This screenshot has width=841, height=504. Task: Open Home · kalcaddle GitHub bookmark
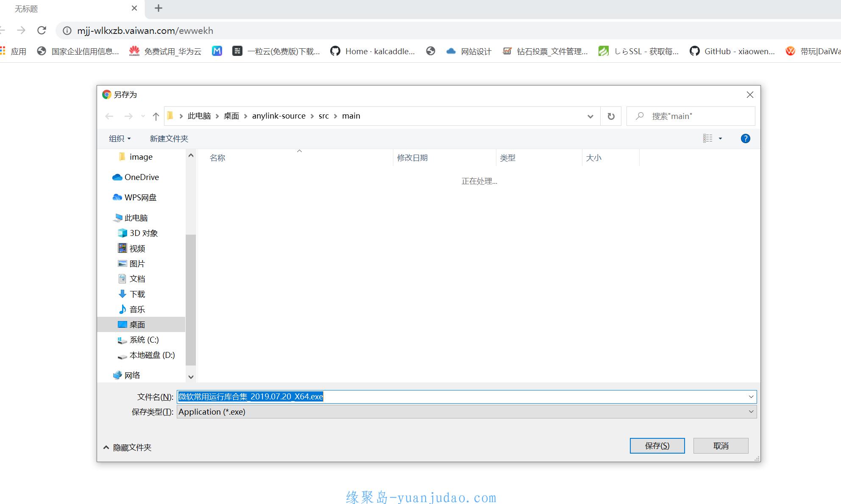373,51
